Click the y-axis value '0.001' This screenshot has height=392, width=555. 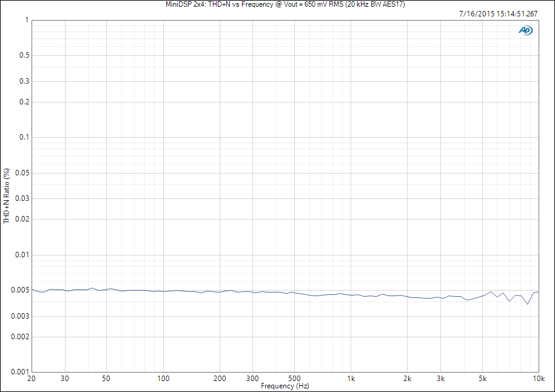pyautogui.click(x=20, y=372)
